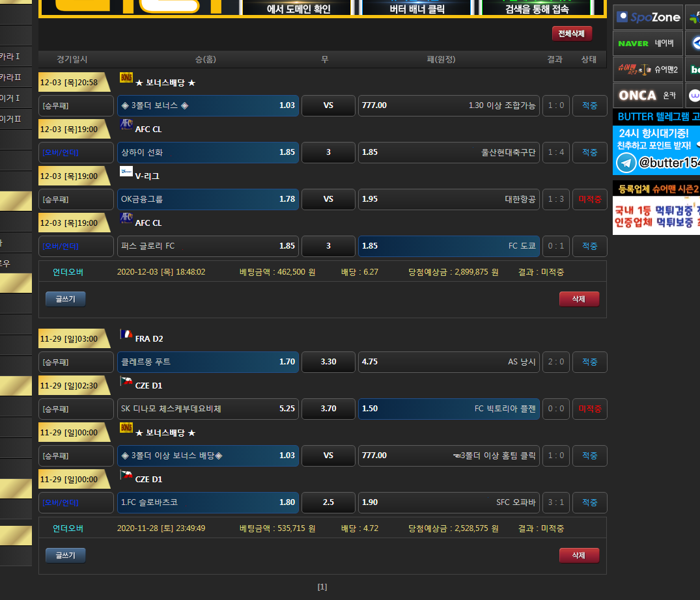
Task: Delete the 2020-11-28 bet slip with 삭제
Action: 579,555
